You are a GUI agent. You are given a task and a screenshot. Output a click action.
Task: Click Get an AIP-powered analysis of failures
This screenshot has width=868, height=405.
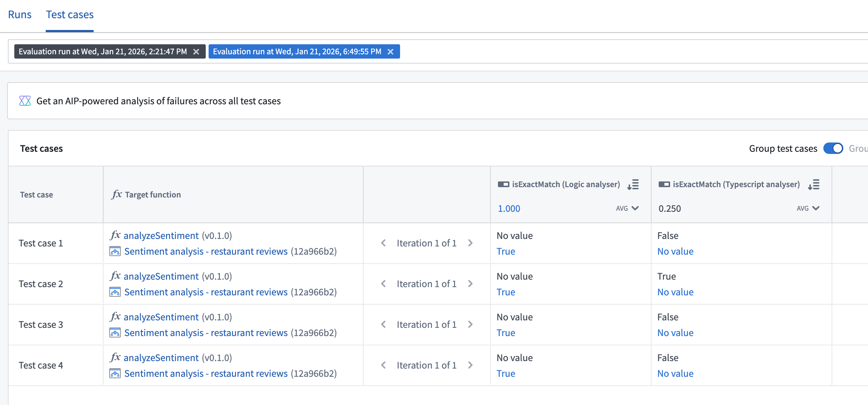tap(159, 101)
